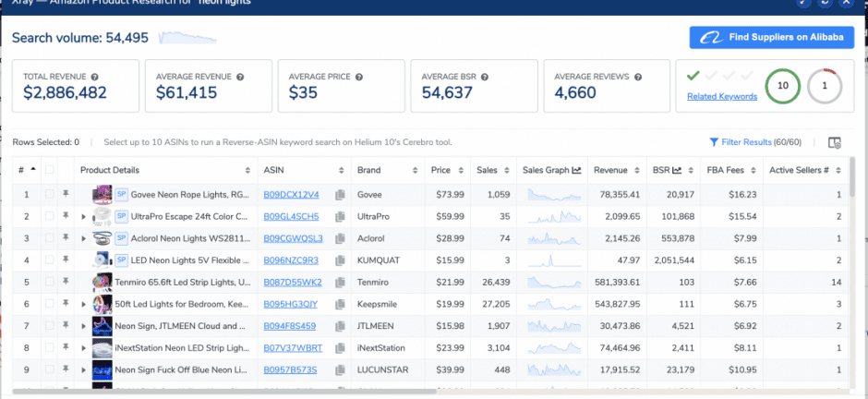This screenshot has width=868, height=399.
Task: Copy ASIN B07V37WBRT with the copy icon
Action: [x=340, y=348]
